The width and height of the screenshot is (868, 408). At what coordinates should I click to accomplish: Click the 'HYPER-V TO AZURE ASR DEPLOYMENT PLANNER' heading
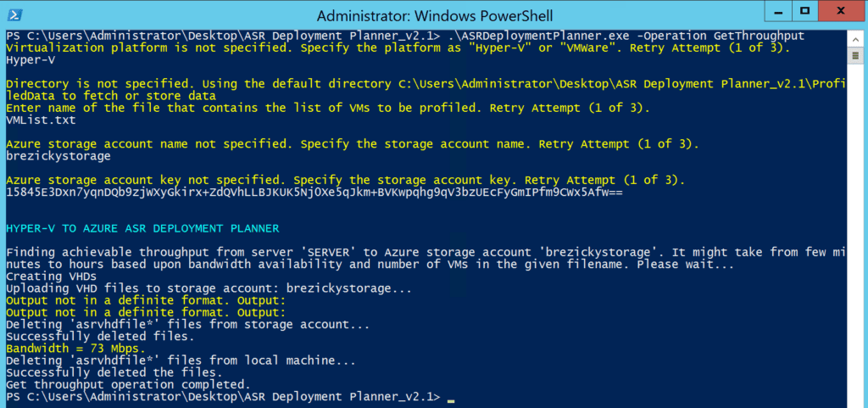click(x=142, y=228)
